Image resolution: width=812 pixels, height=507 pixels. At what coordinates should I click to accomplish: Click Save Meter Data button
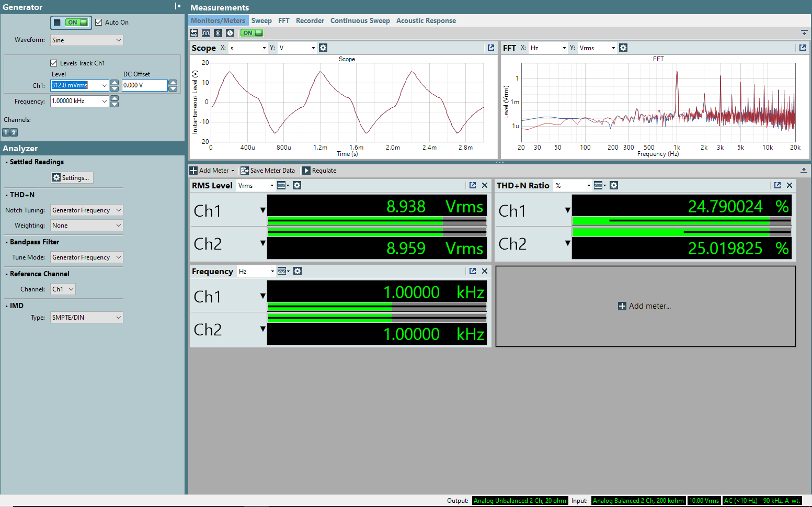(x=268, y=171)
